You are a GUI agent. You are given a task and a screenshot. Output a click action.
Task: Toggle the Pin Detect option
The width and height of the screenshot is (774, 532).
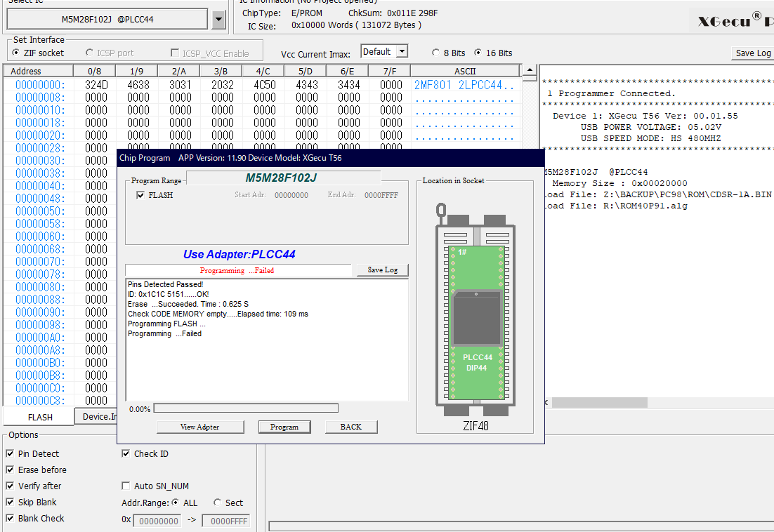pos(10,454)
